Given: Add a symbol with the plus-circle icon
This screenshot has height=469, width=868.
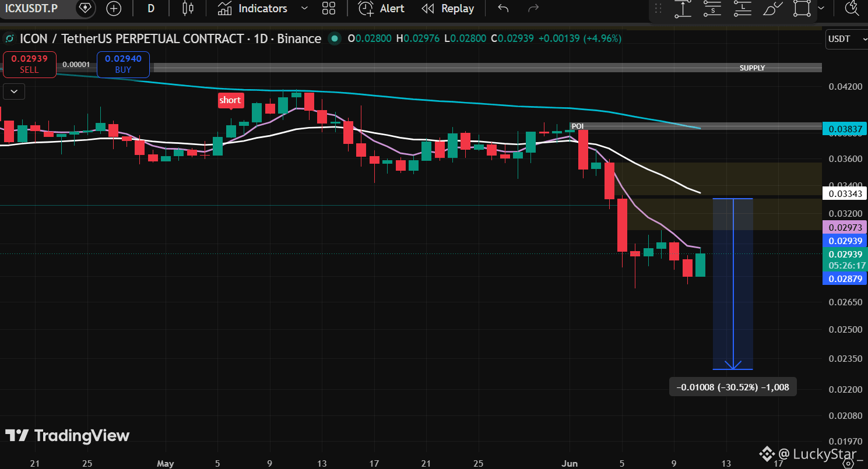Looking at the screenshot, I should tap(114, 8).
